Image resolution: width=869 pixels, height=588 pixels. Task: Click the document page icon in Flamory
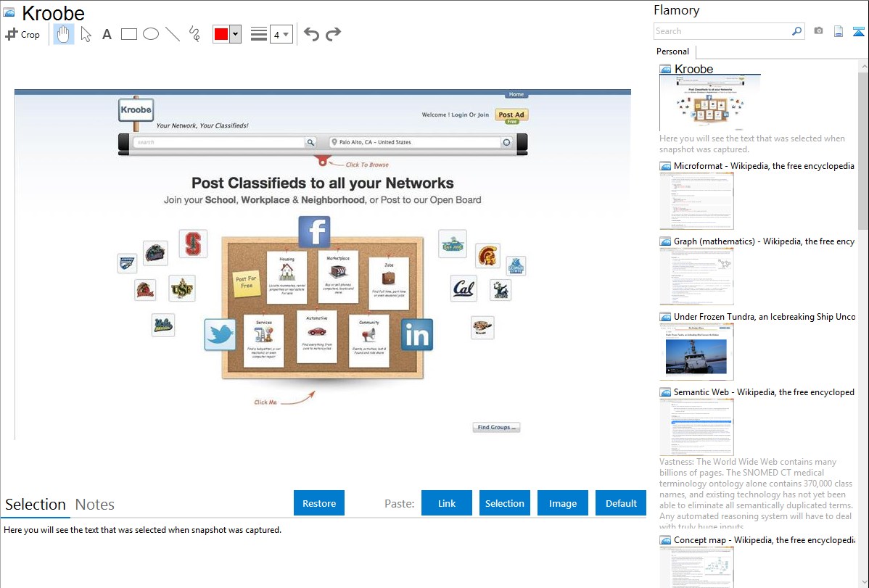(839, 32)
